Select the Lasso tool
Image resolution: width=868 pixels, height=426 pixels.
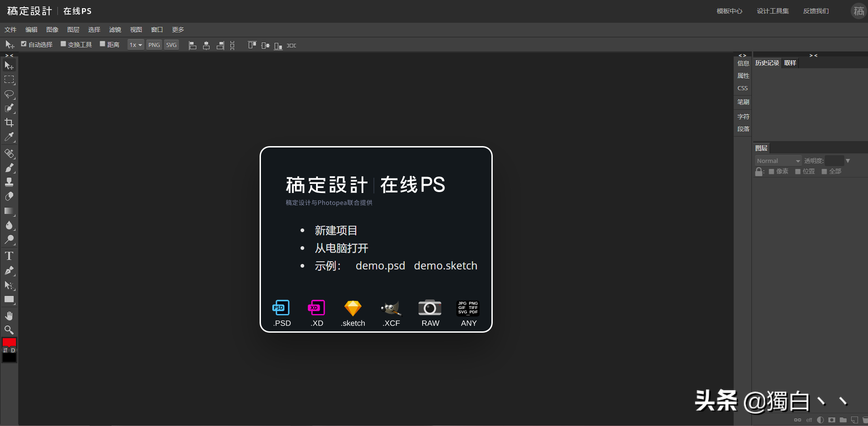9,94
